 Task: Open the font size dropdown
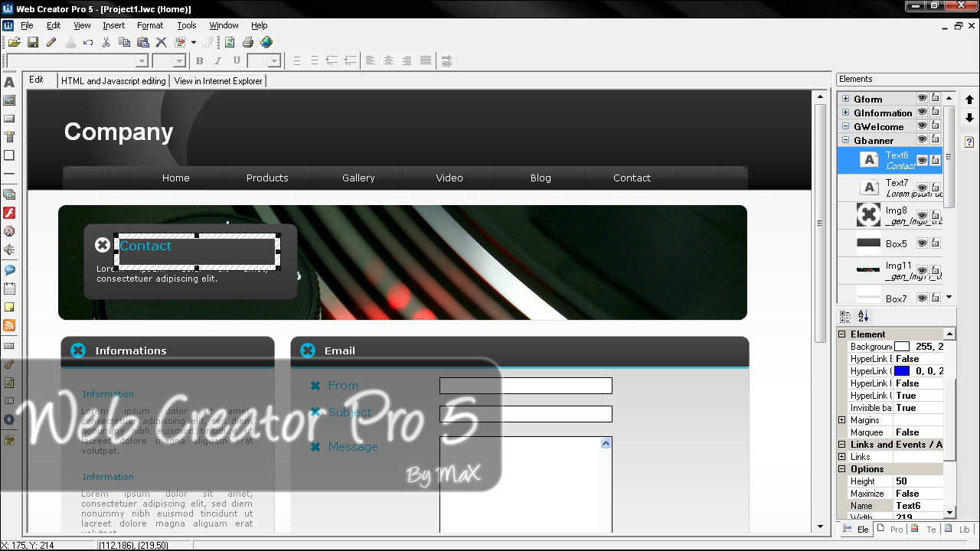click(x=180, y=61)
